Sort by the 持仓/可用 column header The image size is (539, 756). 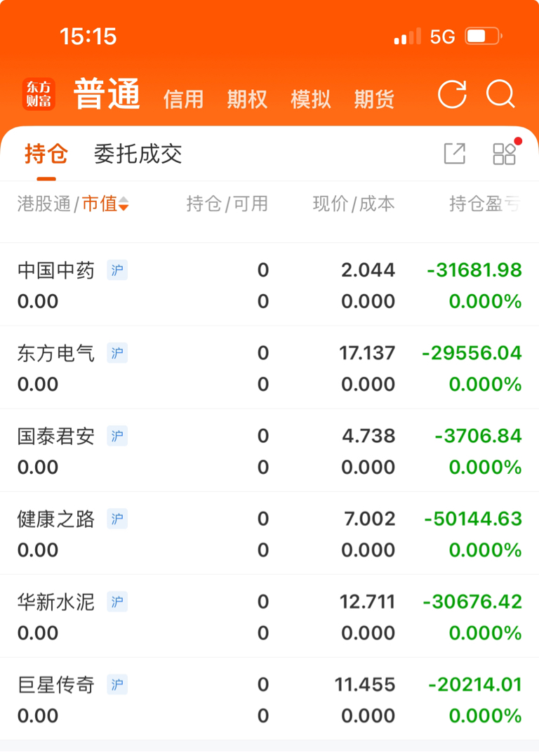227,204
